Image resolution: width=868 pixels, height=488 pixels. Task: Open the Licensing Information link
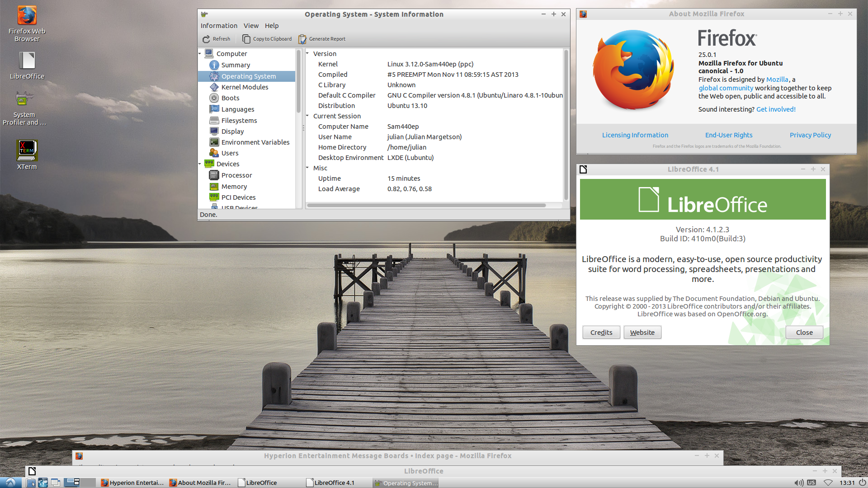pos(635,135)
